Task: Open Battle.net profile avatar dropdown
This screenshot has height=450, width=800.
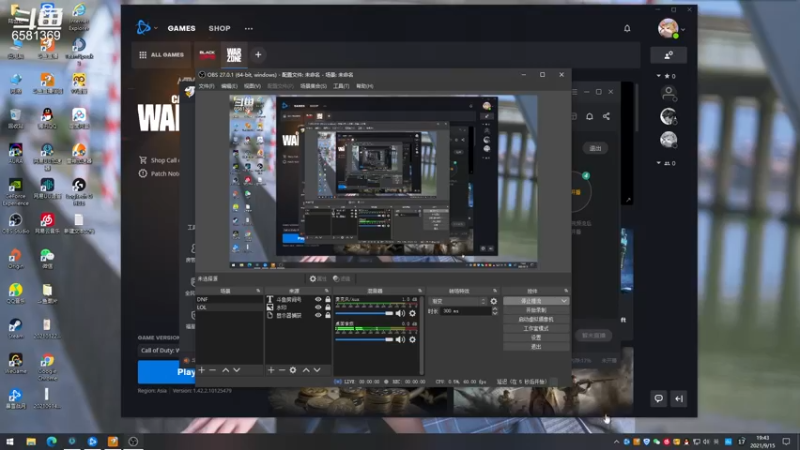Action: click(671, 29)
